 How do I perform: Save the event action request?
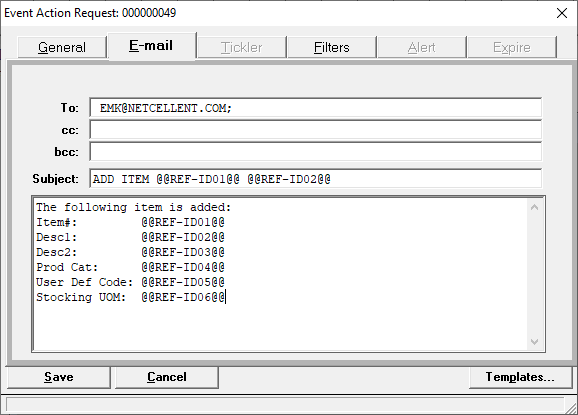pyautogui.click(x=59, y=377)
